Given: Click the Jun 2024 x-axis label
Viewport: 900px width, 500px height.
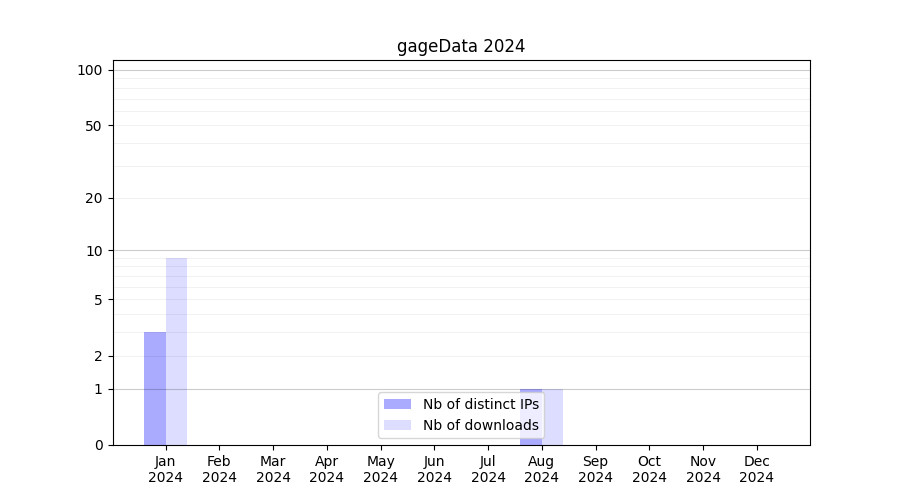Looking at the screenshot, I should tap(434, 469).
